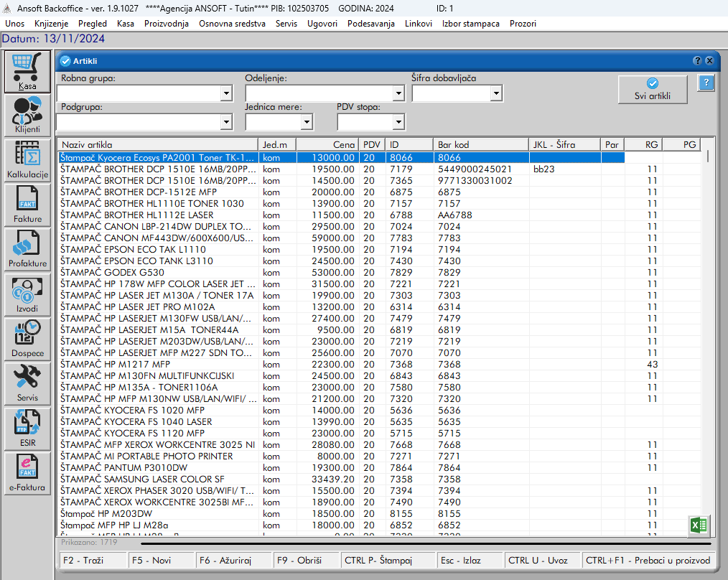Click the CTRL U - Uvoz button
The height and width of the screenshot is (580, 728).
click(542, 560)
